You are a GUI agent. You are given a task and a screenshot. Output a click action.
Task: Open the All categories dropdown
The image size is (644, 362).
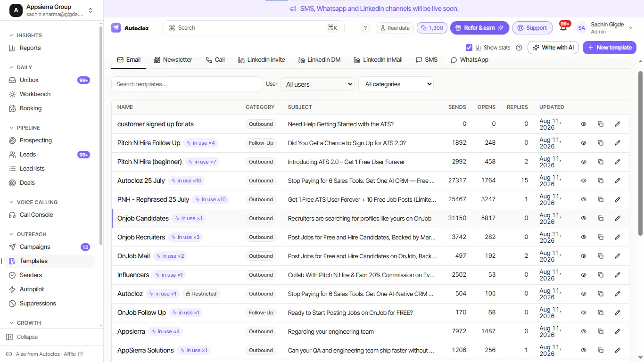coord(396,84)
